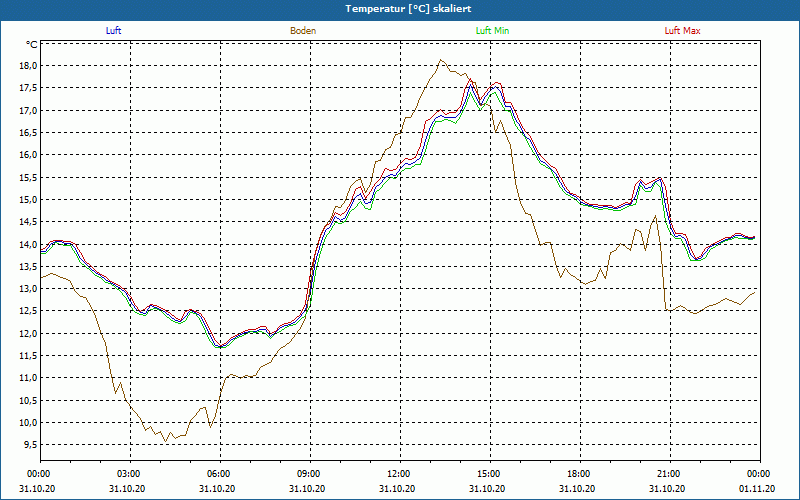Click the °C unit label on the y-axis
This screenshot has width=800, height=500.
32,45
